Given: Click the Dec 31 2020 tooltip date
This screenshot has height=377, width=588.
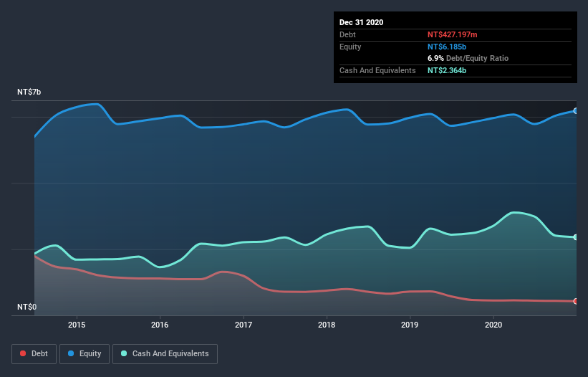Looking at the screenshot, I should (361, 22).
